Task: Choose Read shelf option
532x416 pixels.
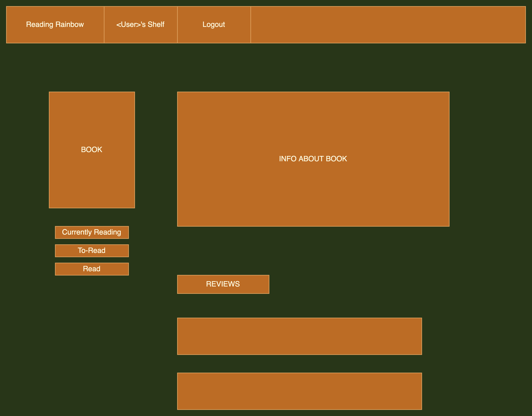Action: [92, 269]
